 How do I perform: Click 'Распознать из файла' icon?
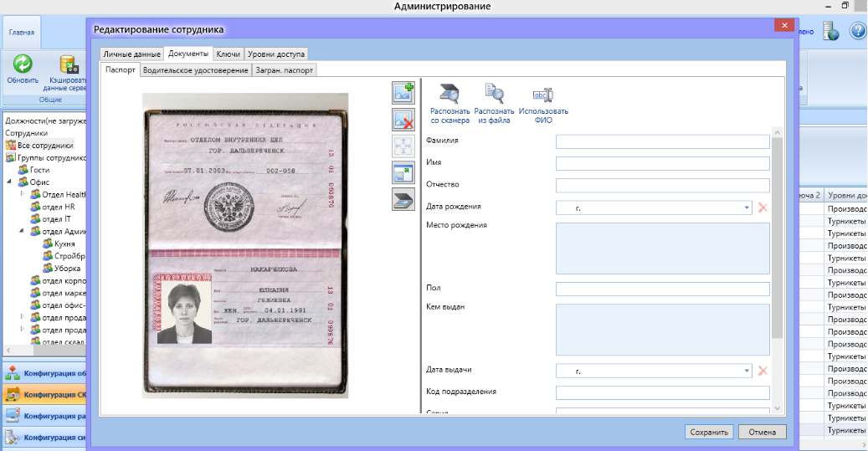click(x=494, y=94)
